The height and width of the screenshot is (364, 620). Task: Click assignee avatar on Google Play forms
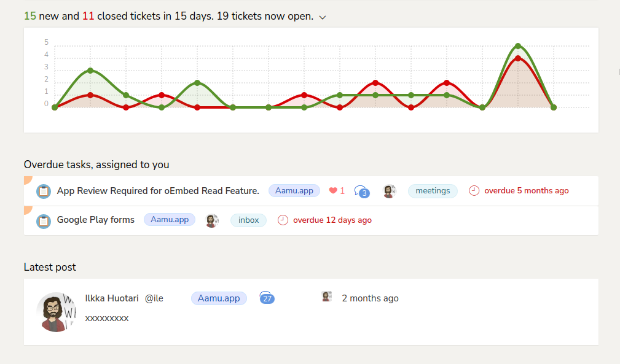click(211, 220)
